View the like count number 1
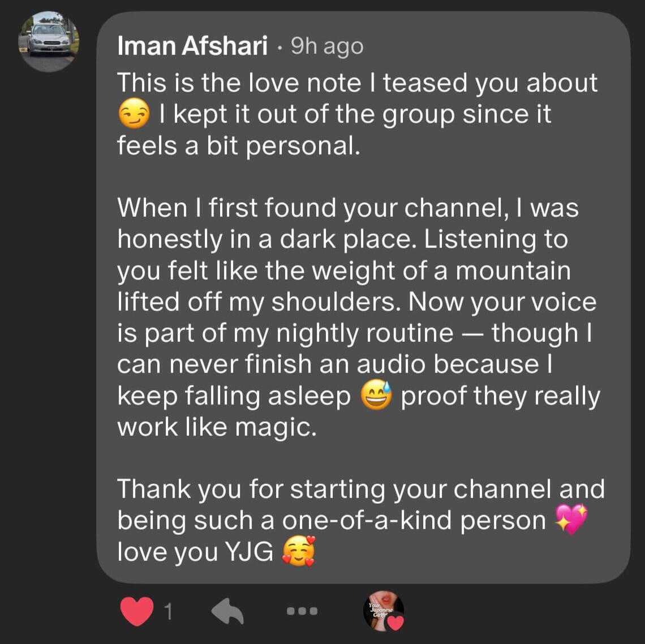Viewport: 645px width, 644px height. (x=168, y=612)
